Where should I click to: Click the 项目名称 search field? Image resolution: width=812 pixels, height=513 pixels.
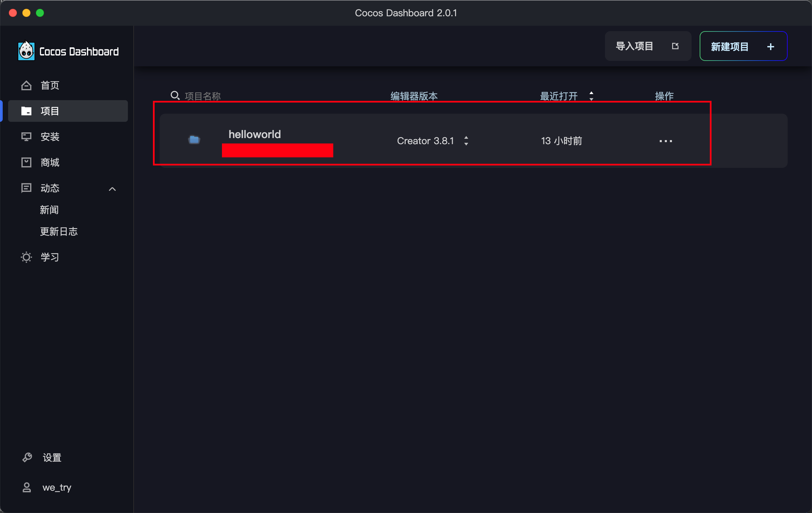(203, 96)
